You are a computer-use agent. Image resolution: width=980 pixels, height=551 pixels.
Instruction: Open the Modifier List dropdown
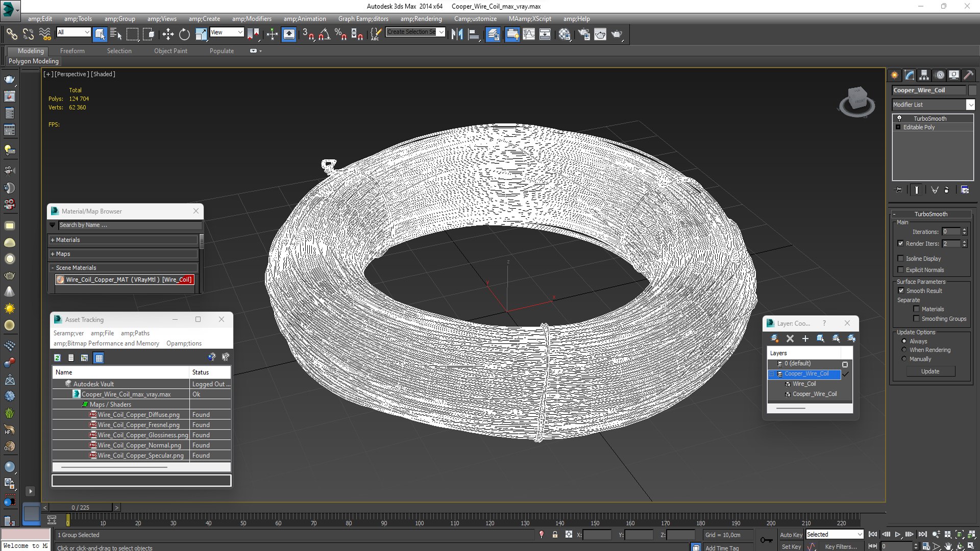(970, 105)
